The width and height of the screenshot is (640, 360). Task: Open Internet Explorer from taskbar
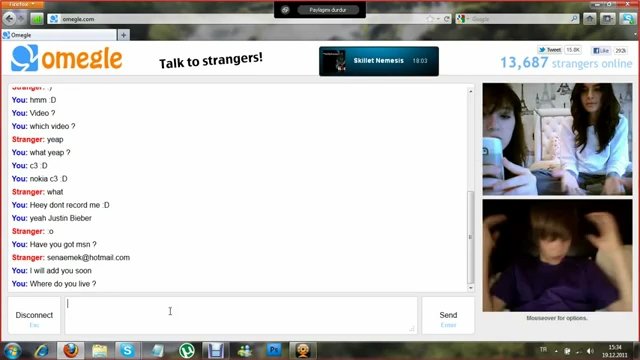click(41, 351)
